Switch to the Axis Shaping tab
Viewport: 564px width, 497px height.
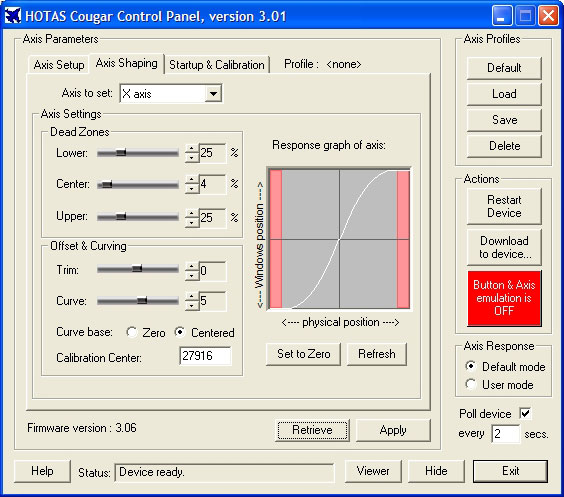(x=127, y=63)
